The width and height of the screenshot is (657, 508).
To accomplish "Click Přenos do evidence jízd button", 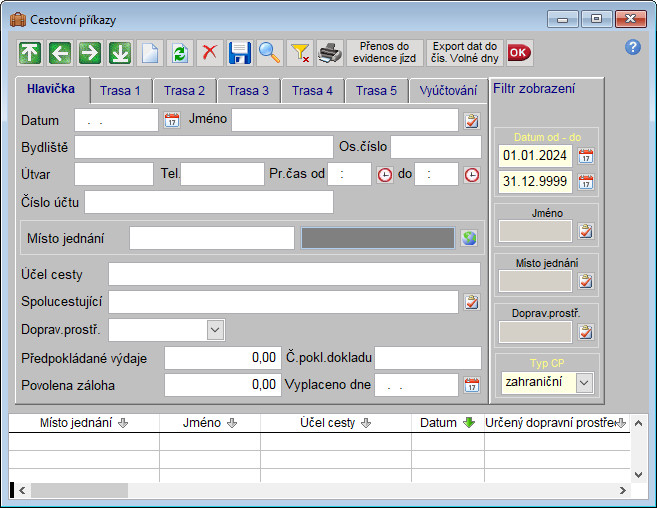I will click(384, 52).
